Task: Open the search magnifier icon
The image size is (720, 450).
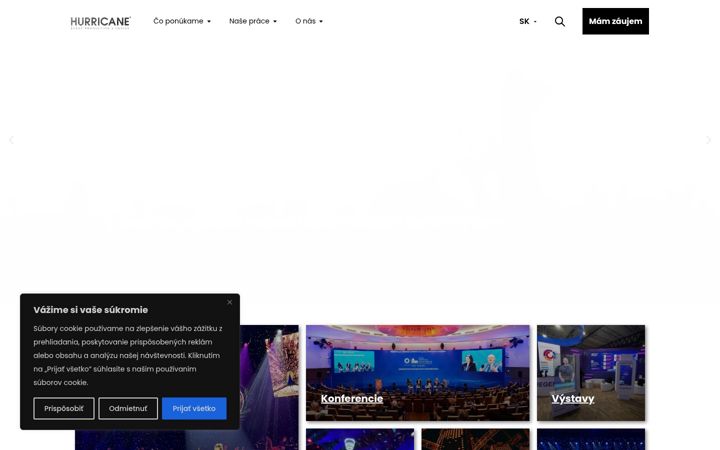Action: pyautogui.click(x=560, y=21)
